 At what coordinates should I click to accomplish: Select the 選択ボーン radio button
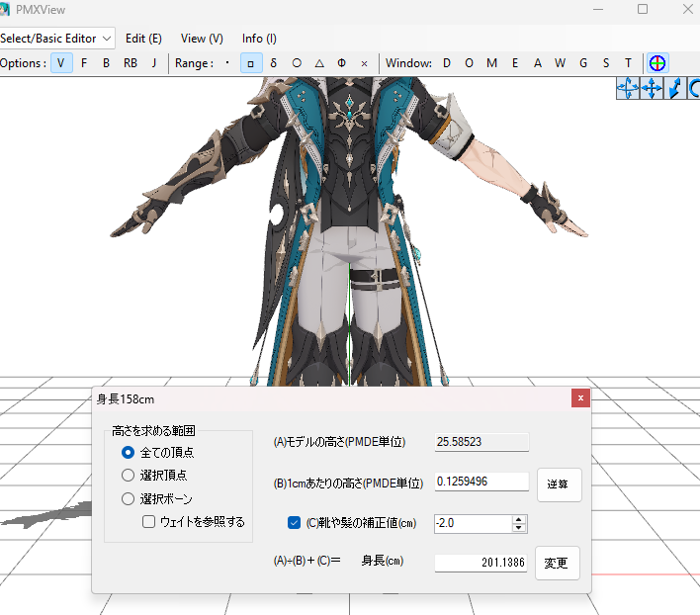[x=128, y=498]
